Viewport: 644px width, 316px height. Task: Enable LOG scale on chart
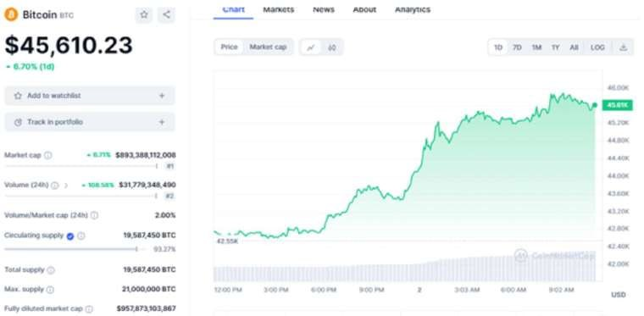click(x=597, y=47)
